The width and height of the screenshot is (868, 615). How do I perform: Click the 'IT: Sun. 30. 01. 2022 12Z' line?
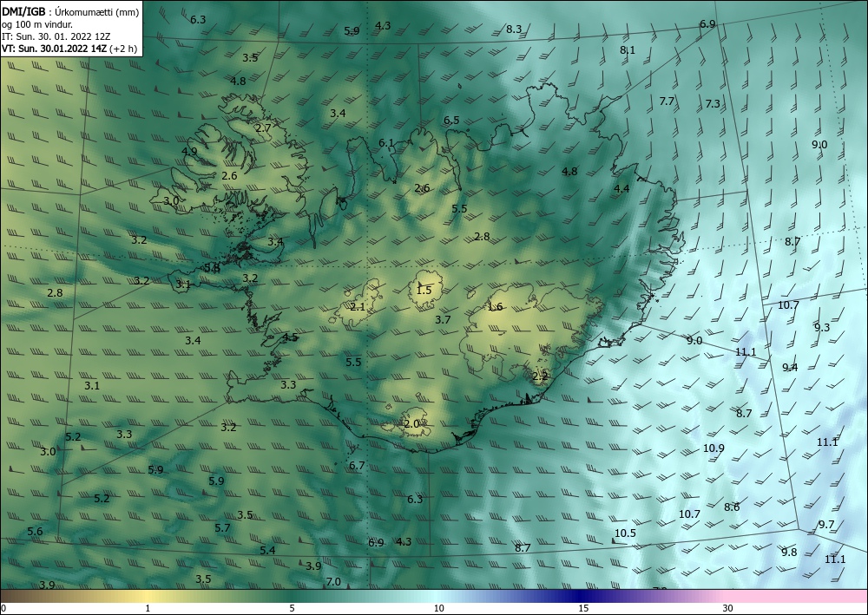coord(56,36)
